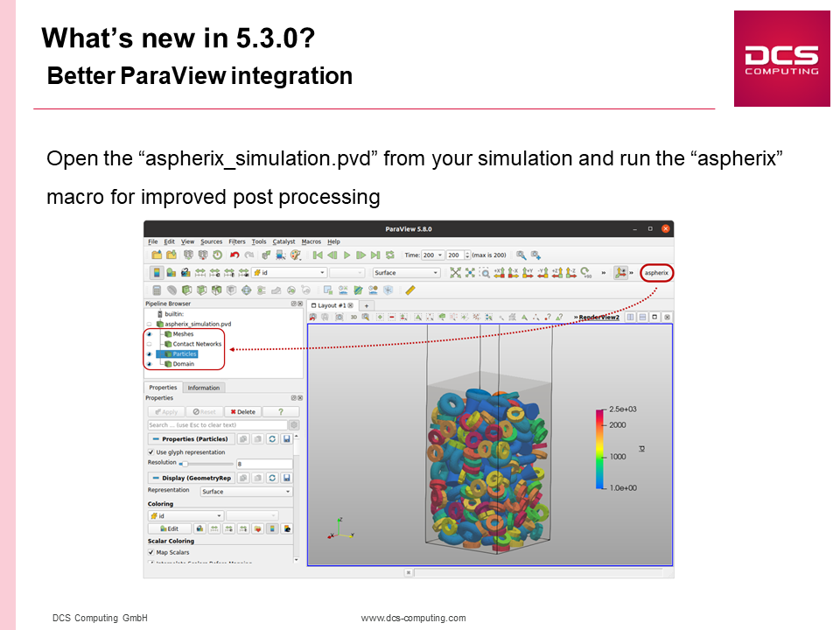The width and height of the screenshot is (840, 630).
Task: Click the Resolution value field showing 8
Action: [x=264, y=464]
